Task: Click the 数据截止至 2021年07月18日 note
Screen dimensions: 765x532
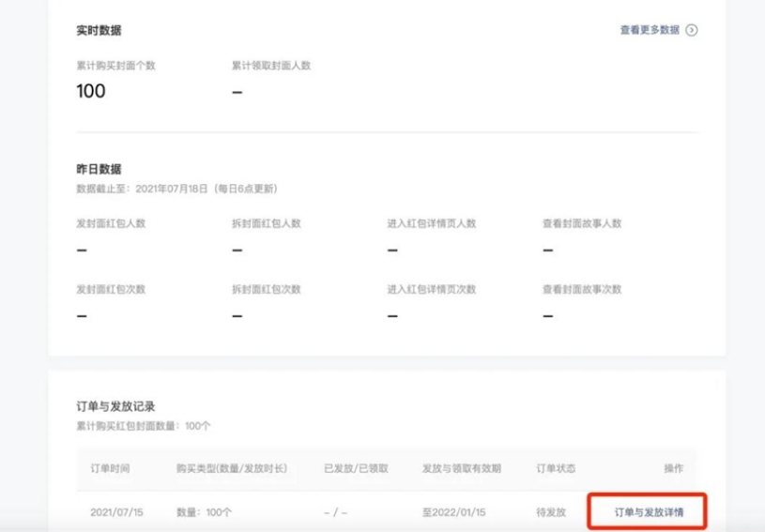Action: tap(176, 189)
